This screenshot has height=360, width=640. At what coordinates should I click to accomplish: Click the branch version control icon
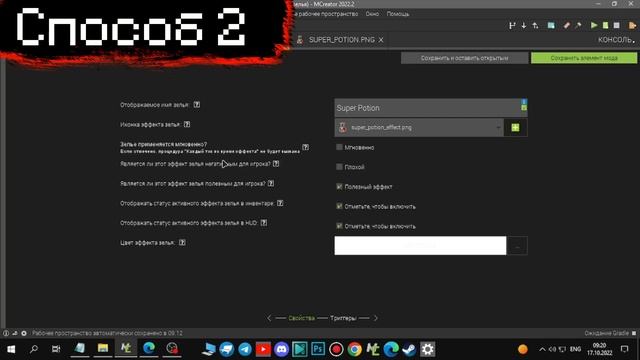(x=512, y=25)
